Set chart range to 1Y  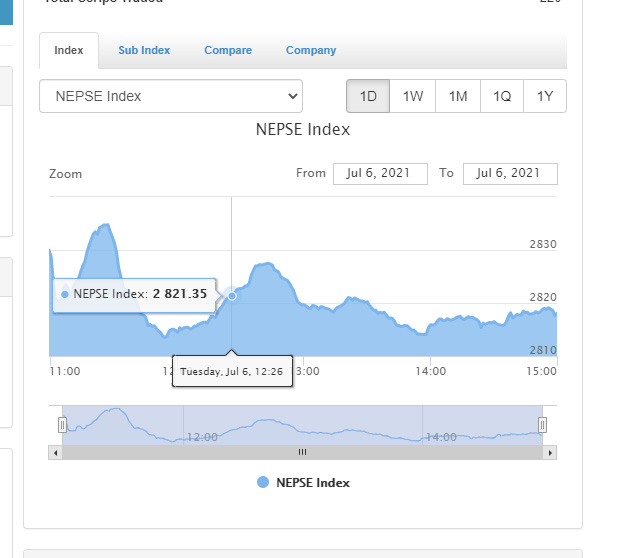point(545,97)
